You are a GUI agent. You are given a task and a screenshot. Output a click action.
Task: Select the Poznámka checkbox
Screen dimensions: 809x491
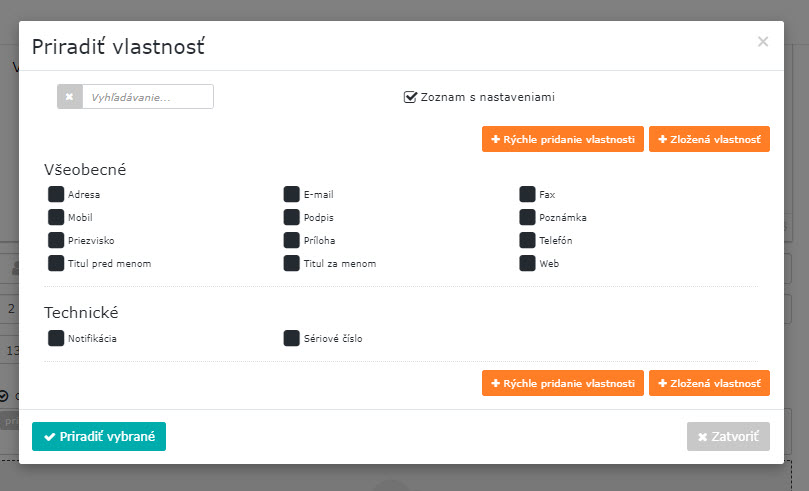pos(527,217)
